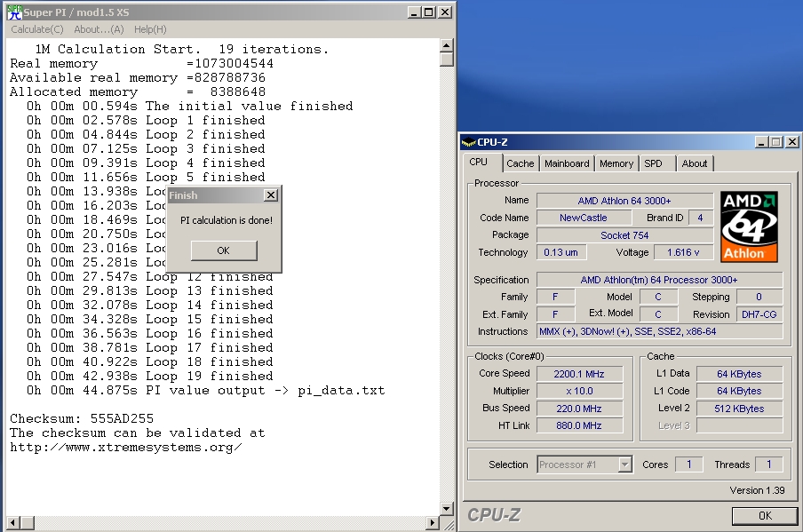Open the About...(A) menu in Super PI
This screenshot has width=803, height=532.
99,29
